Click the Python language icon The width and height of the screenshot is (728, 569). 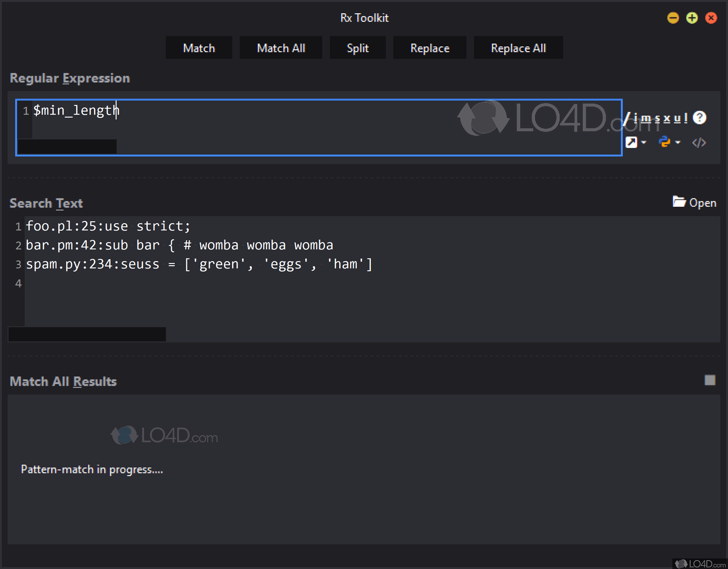pos(664,142)
